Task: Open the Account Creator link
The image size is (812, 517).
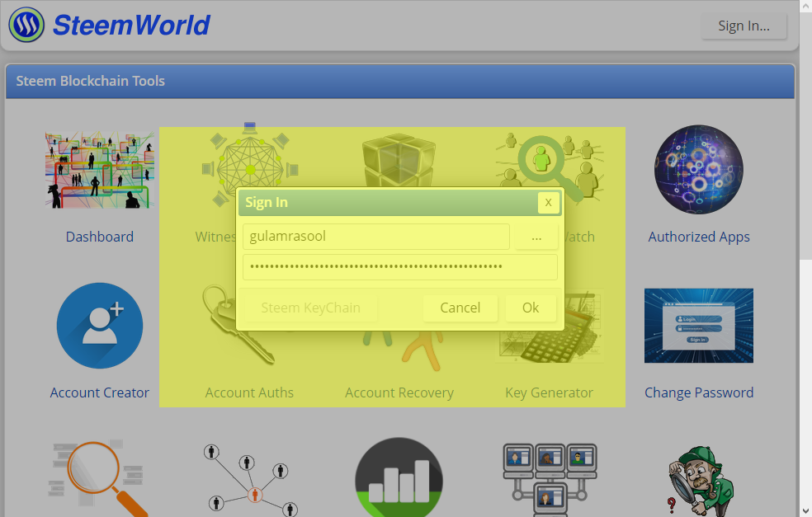Action: coord(99,392)
